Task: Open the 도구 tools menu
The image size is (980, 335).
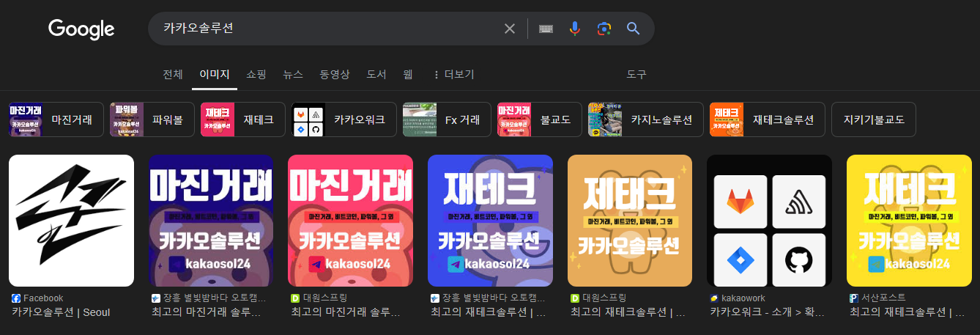Action: (636, 75)
